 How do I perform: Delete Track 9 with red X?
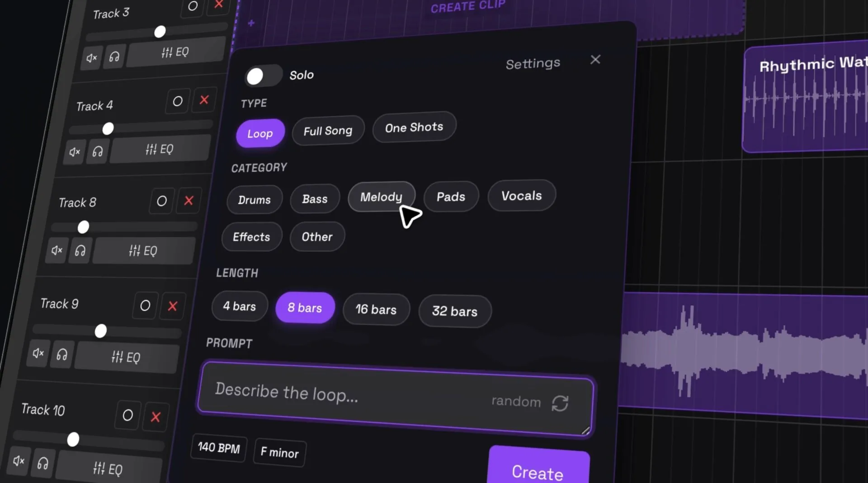point(173,306)
